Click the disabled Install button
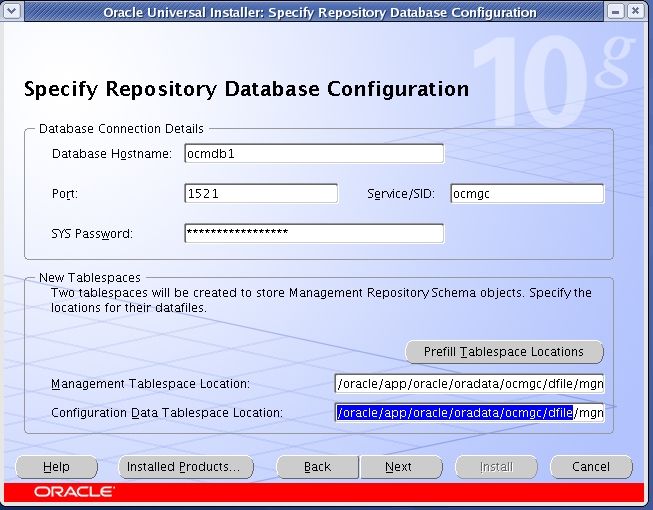 496,467
